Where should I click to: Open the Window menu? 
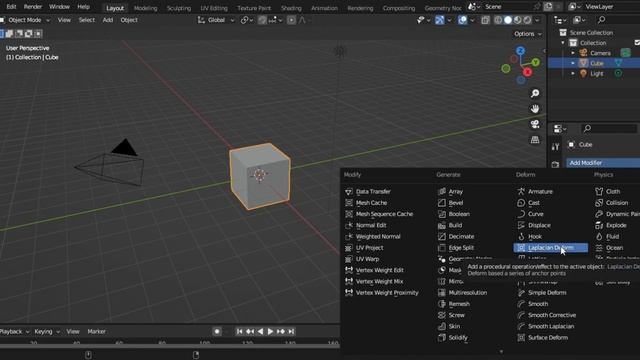[59, 7]
